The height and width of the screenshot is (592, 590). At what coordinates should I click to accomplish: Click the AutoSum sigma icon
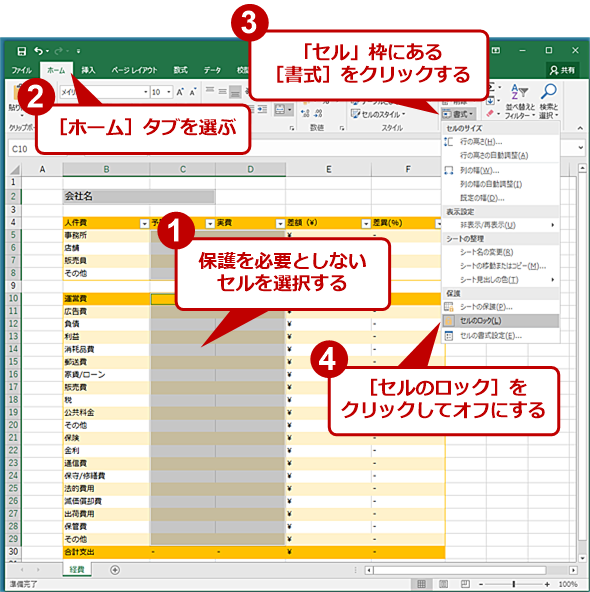pos(491,88)
